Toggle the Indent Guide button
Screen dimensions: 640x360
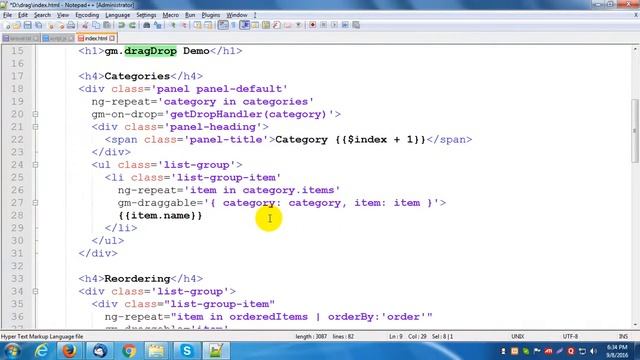click(x=245, y=25)
